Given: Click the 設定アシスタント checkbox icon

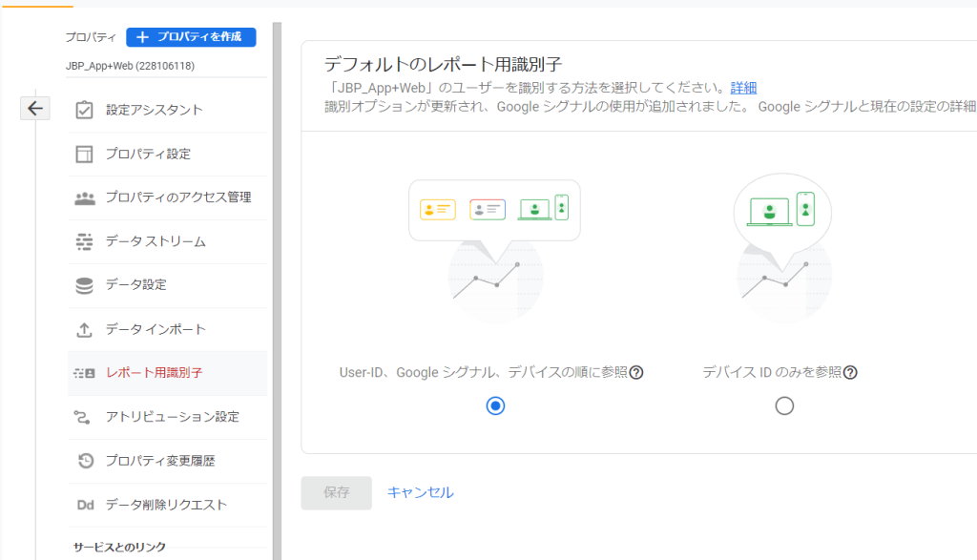Looking at the screenshot, I should pos(84,111).
